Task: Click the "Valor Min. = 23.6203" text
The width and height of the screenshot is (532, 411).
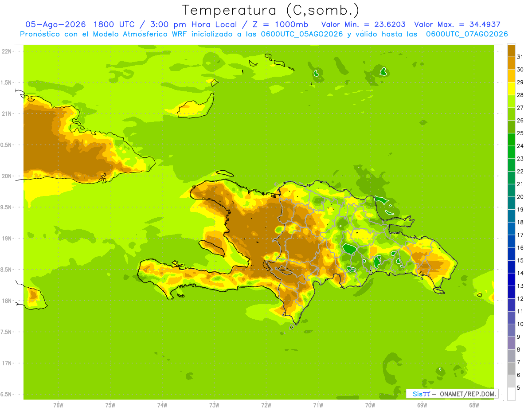Action: tap(364, 24)
